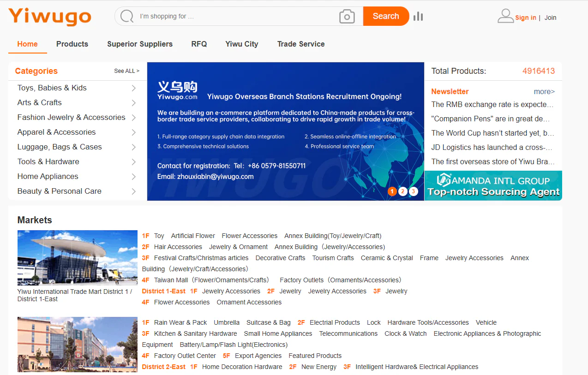Open Clock & Watch link
The image size is (588, 375).
[406, 333]
